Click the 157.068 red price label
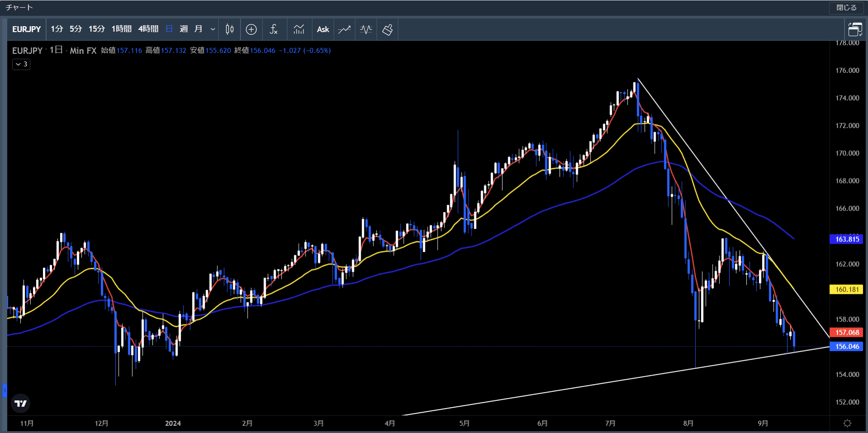The height and width of the screenshot is (433, 868). [x=847, y=332]
